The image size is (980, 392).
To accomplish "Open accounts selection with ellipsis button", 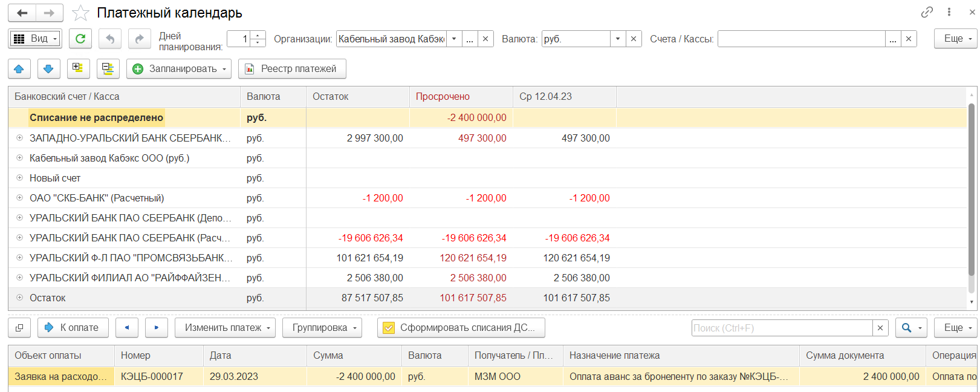I will pyautogui.click(x=893, y=39).
